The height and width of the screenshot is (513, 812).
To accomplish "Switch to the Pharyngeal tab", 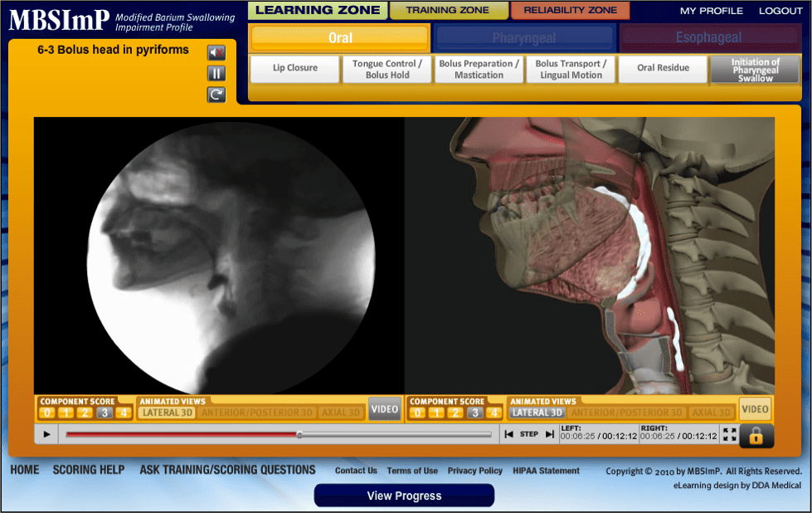I will pos(524,38).
